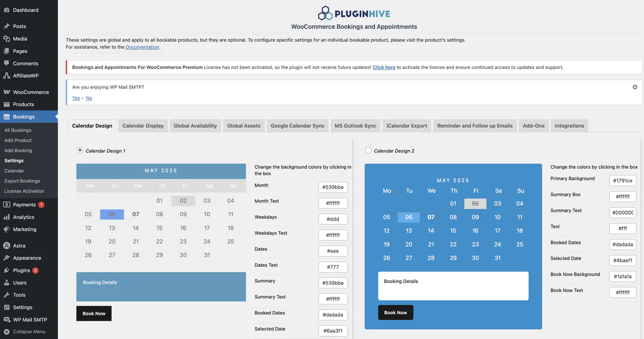The width and height of the screenshot is (644, 339).
Task: Open the Calendar Design tab
Action: click(x=92, y=126)
